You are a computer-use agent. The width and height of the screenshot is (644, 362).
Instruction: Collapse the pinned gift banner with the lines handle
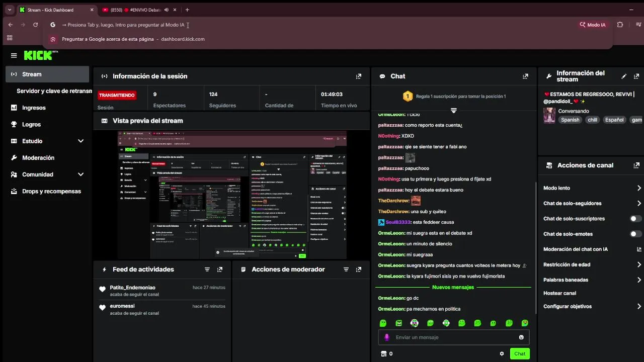click(x=453, y=110)
